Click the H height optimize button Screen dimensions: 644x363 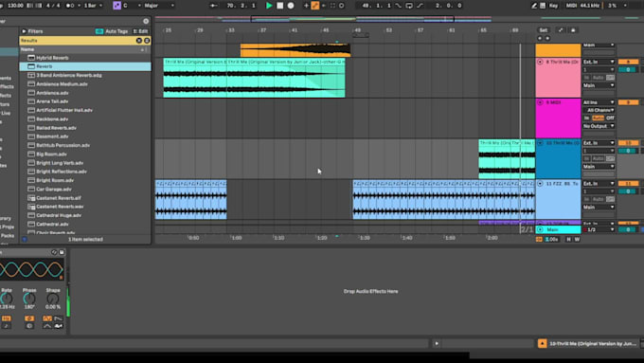point(568,239)
